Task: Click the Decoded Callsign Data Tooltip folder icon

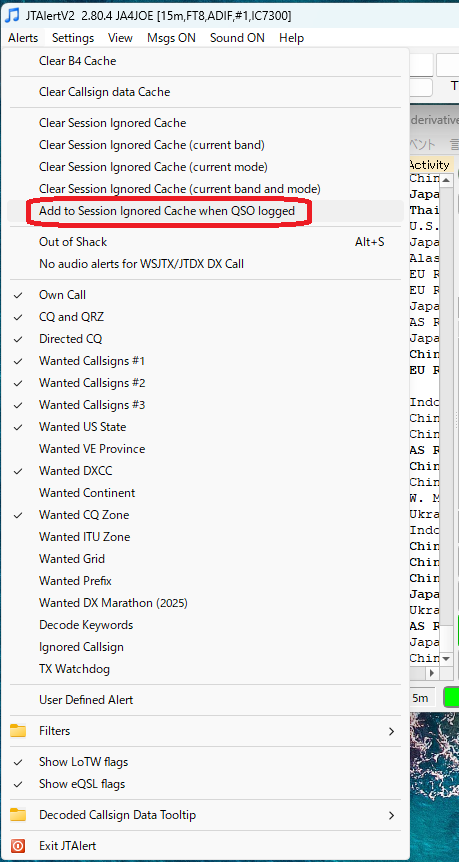Action: (x=18, y=815)
